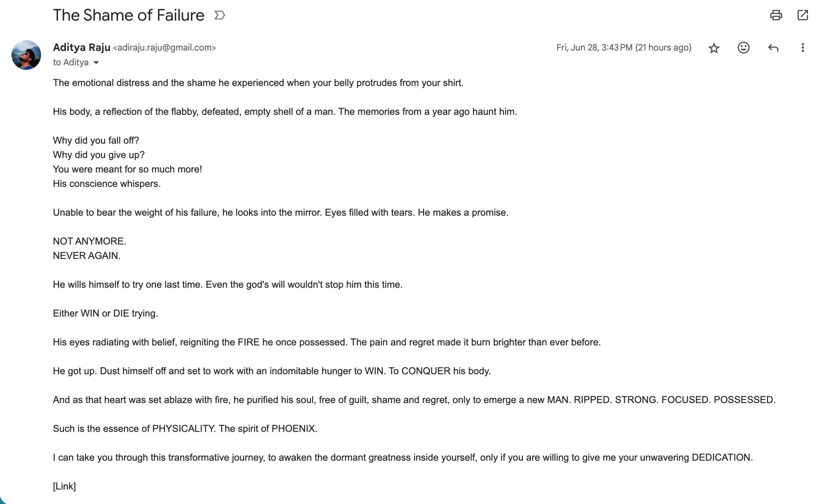Open the email in a new window
Viewport: 822px width, 504px height.
click(x=803, y=15)
